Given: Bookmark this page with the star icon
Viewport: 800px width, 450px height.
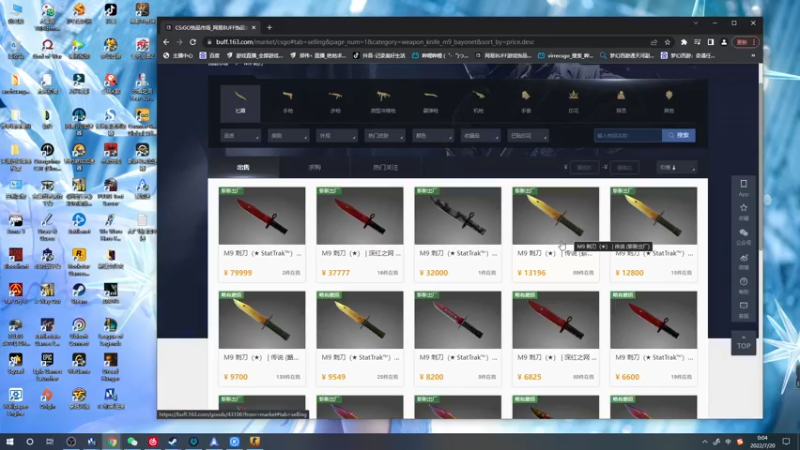Looking at the screenshot, I should [x=667, y=42].
